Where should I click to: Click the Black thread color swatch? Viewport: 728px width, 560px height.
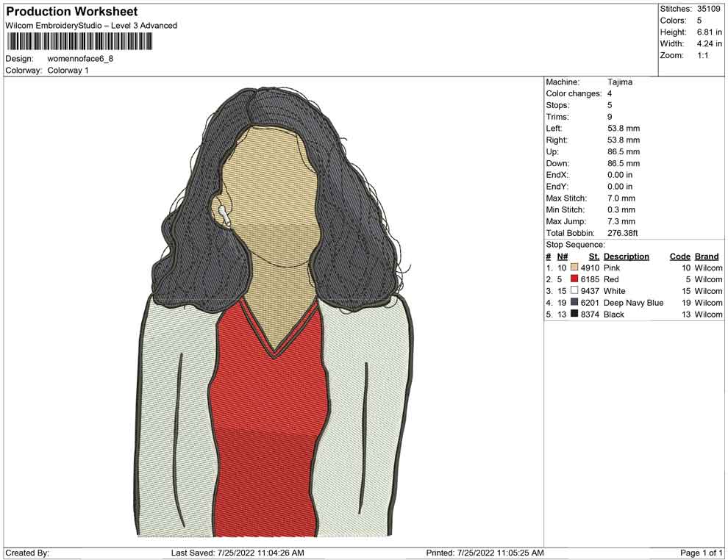[574, 314]
